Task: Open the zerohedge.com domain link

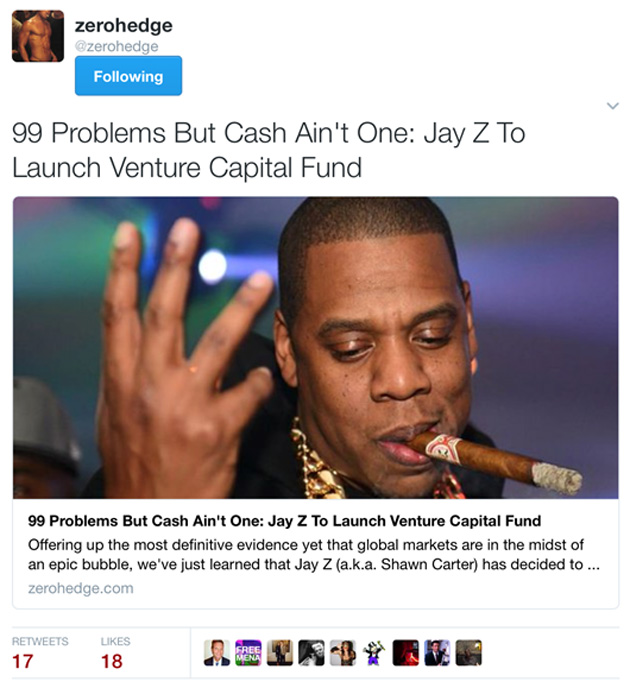Action: (x=81, y=588)
